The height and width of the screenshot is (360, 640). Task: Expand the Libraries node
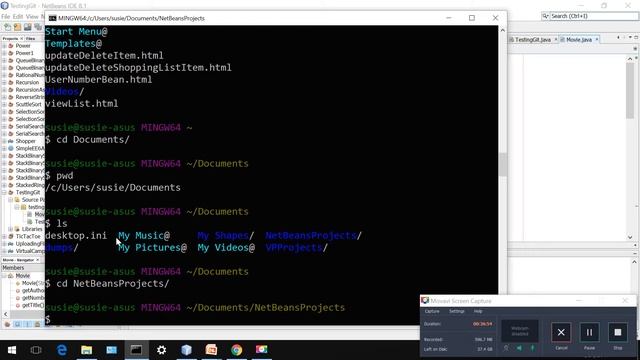click(x=11, y=229)
